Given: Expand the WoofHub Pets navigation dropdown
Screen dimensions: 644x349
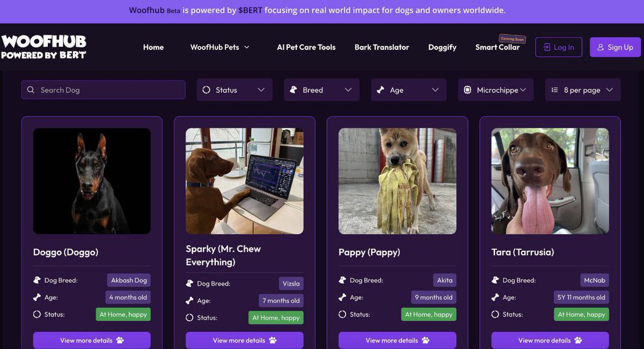Looking at the screenshot, I should coord(220,47).
